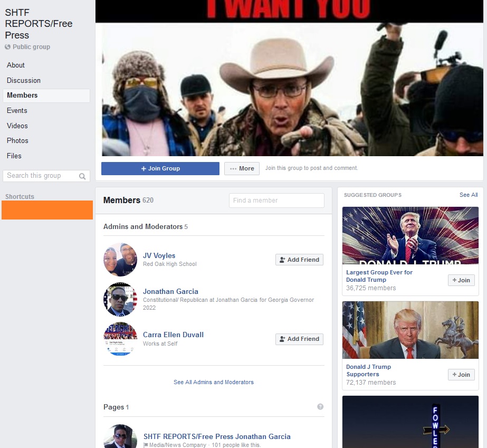This screenshot has height=448, width=487.
Task: Click See All suggested groups link
Action: (x=469, y=195)
